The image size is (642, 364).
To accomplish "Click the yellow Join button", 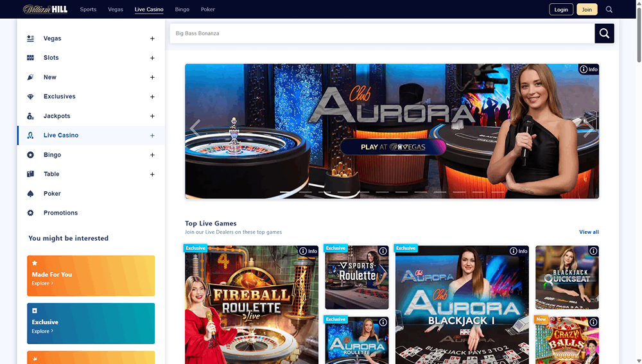I will (587, 10).
